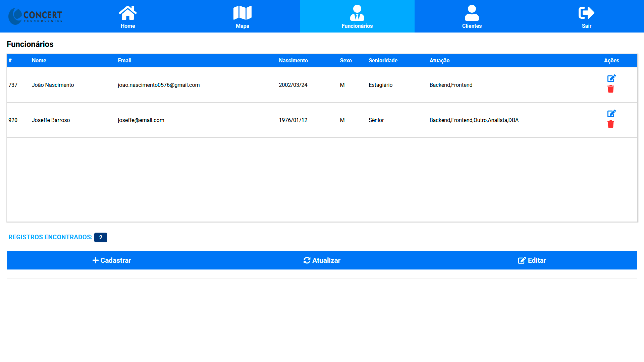Select the joseffe@email.com cell

[x=141, y=120]
